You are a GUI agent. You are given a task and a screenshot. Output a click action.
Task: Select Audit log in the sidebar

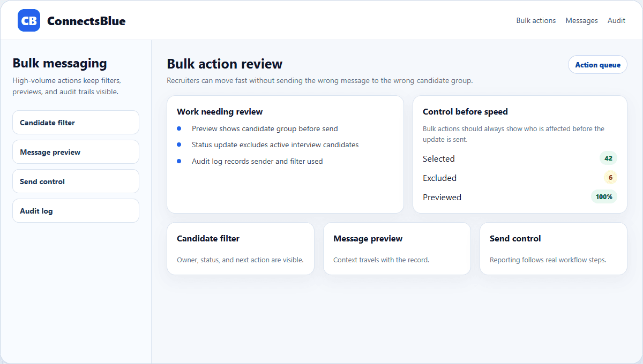coord(76,211)
